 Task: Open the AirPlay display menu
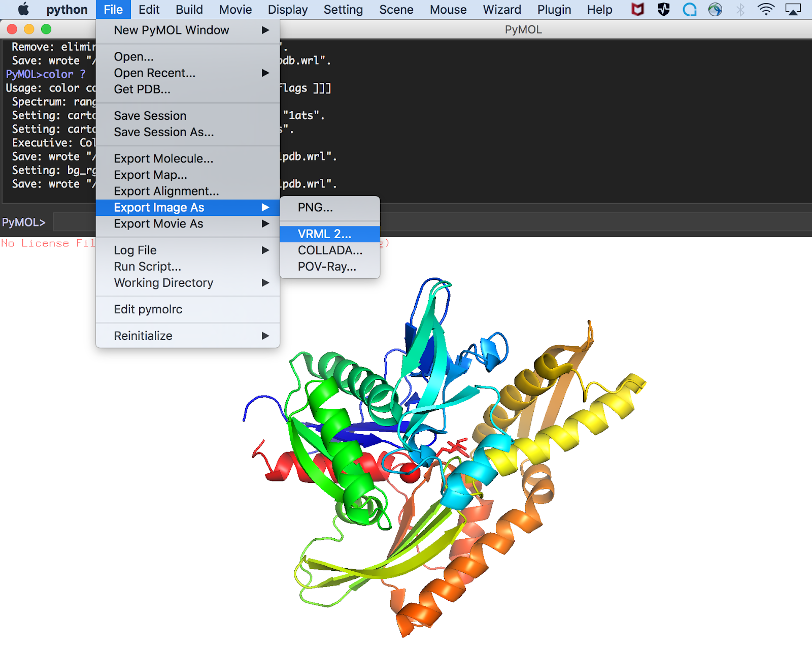click(793, 10)
